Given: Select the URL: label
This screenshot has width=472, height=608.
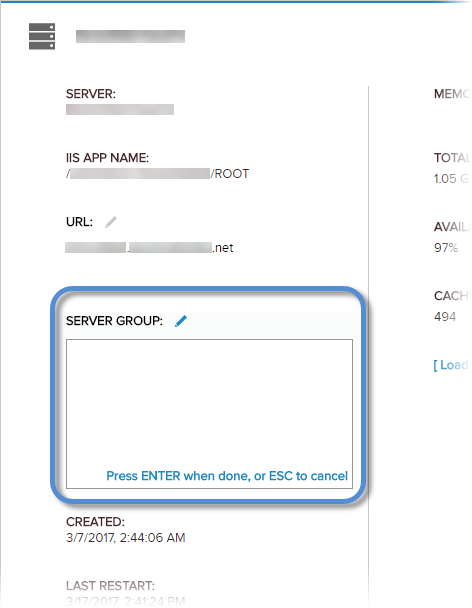Looking at the screenshot, I should (x=80, y=222).
